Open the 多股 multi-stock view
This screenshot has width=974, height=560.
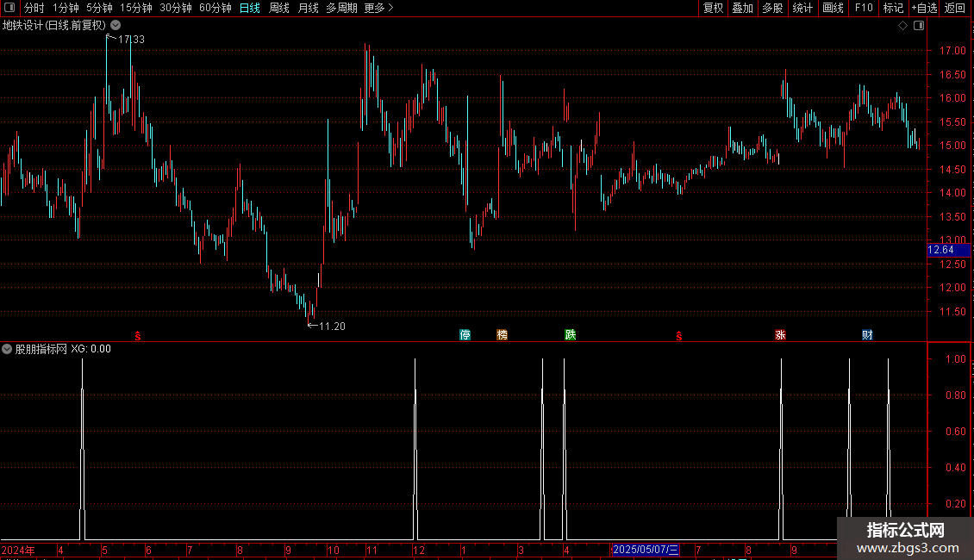(773, 8)
